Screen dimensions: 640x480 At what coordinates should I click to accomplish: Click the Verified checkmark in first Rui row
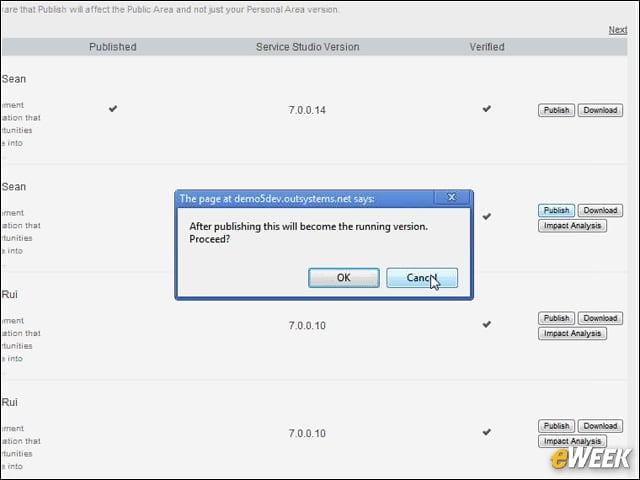click(x=487, y=324)
